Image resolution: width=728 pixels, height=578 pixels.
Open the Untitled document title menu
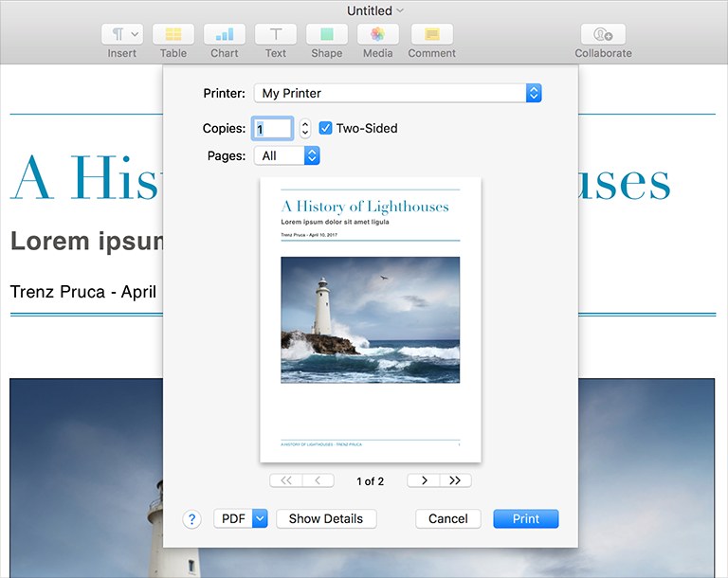point(375,10)
